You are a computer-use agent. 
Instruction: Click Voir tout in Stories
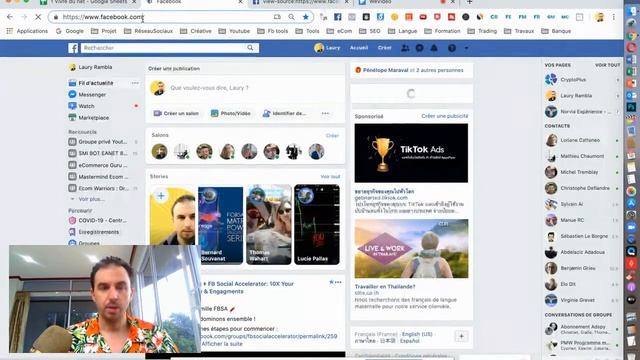point(330,177)
